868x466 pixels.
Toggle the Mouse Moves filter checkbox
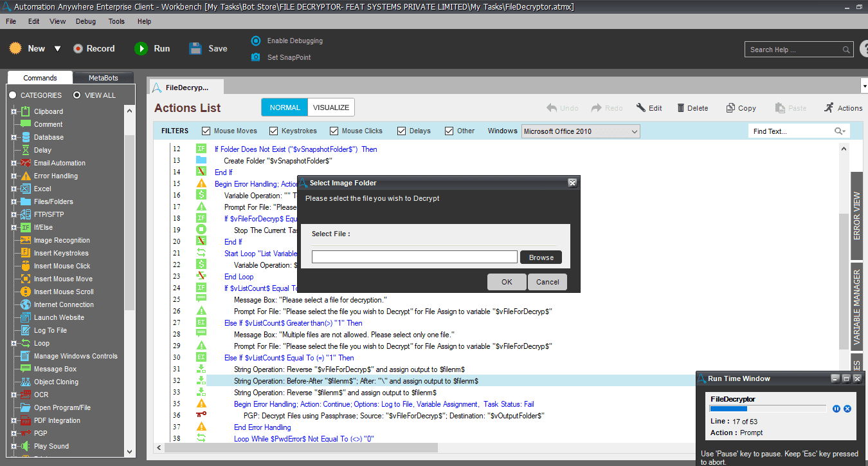pyautogui.click(x=206, y=131)
